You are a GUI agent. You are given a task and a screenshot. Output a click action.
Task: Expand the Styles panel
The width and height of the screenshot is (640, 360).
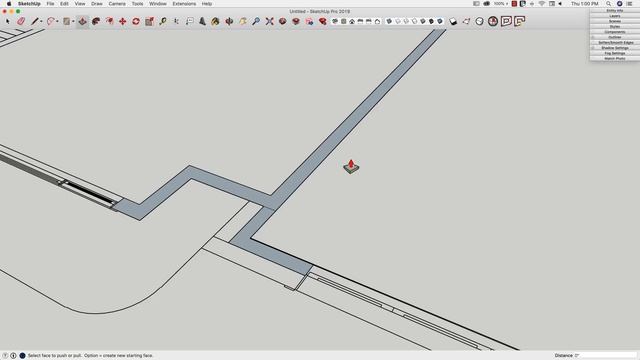[615, 27]
